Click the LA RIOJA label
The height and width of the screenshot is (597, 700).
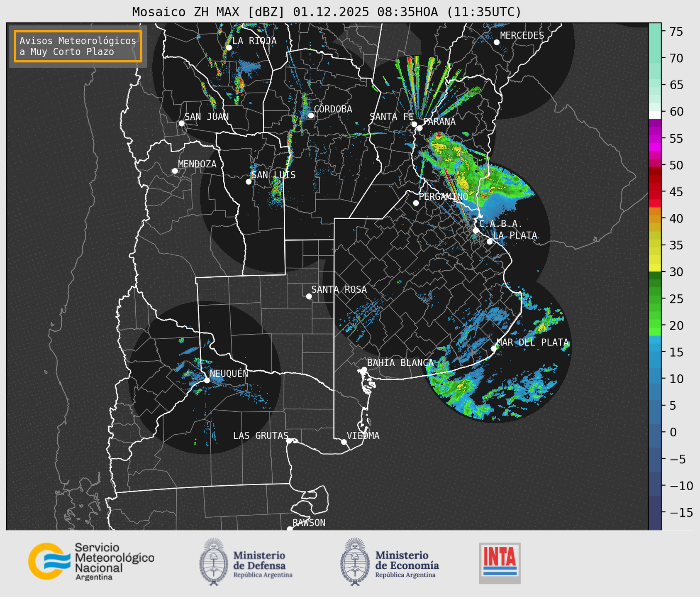click(x=254, y=41)
